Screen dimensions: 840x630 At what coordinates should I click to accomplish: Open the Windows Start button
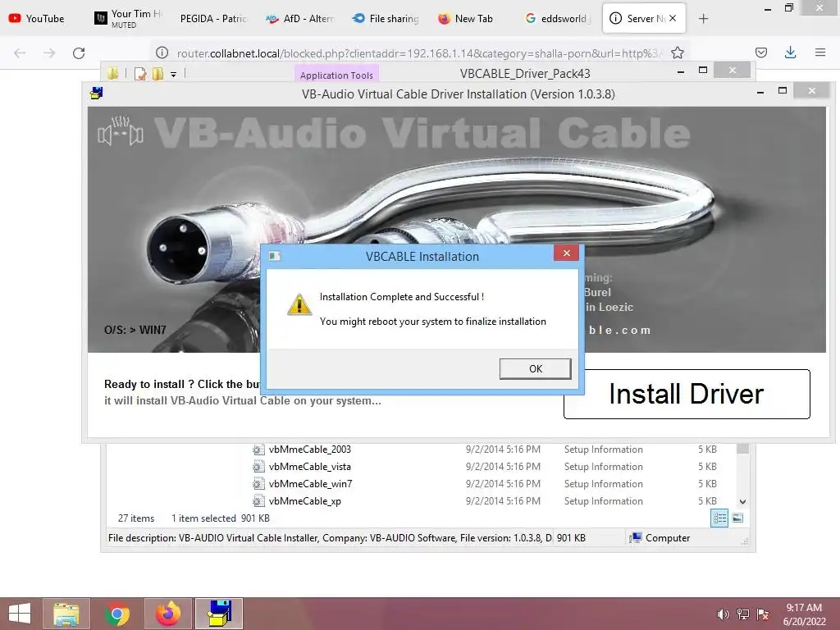(20, 614)
